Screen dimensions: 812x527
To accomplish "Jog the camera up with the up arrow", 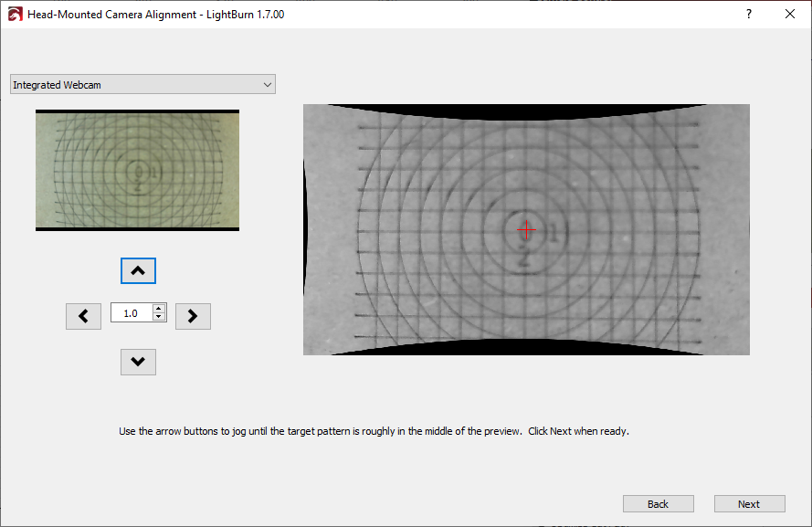I will (138, 271).
